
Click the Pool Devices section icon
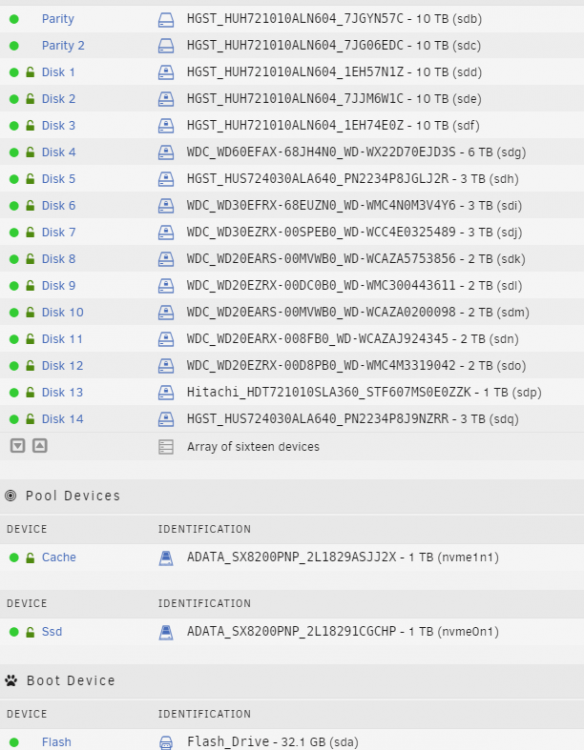tap(11, 496)
